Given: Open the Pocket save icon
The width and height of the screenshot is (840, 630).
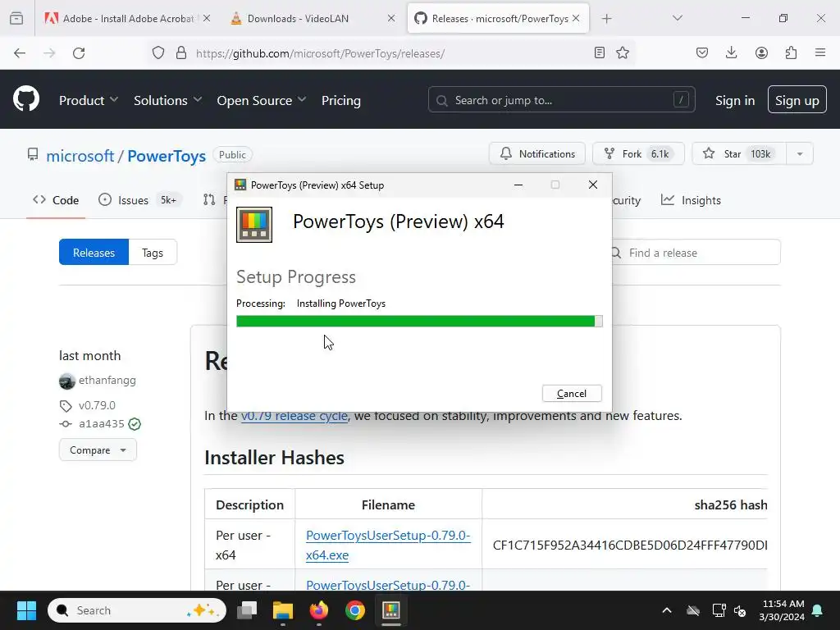Looking at the screenshot, I should pyautogui.click(x=702, y=52).
